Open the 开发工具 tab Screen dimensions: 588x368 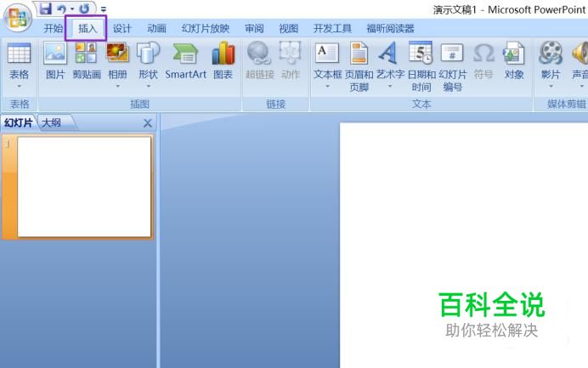[x=332, y=28]
